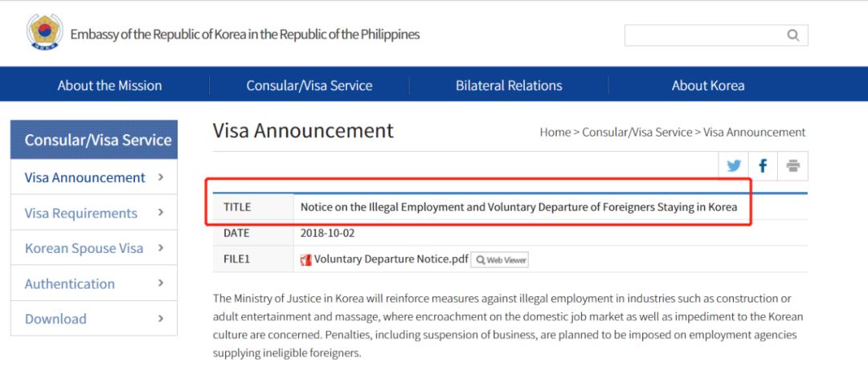Click inside the site search field
This screenshot has width=868, height=379.
point(702,35)
